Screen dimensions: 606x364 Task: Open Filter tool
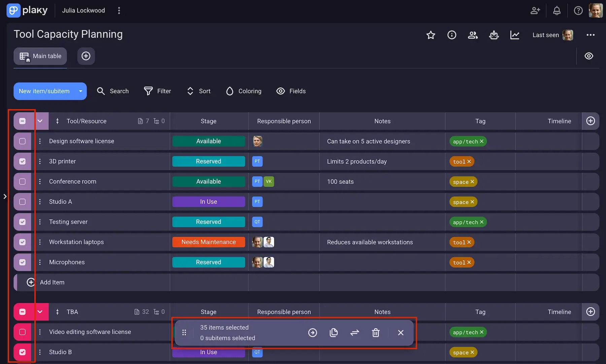point(158,91)
